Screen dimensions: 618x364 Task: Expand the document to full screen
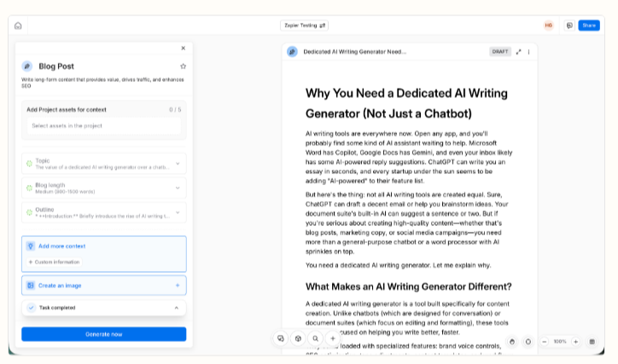coord(519,52)
